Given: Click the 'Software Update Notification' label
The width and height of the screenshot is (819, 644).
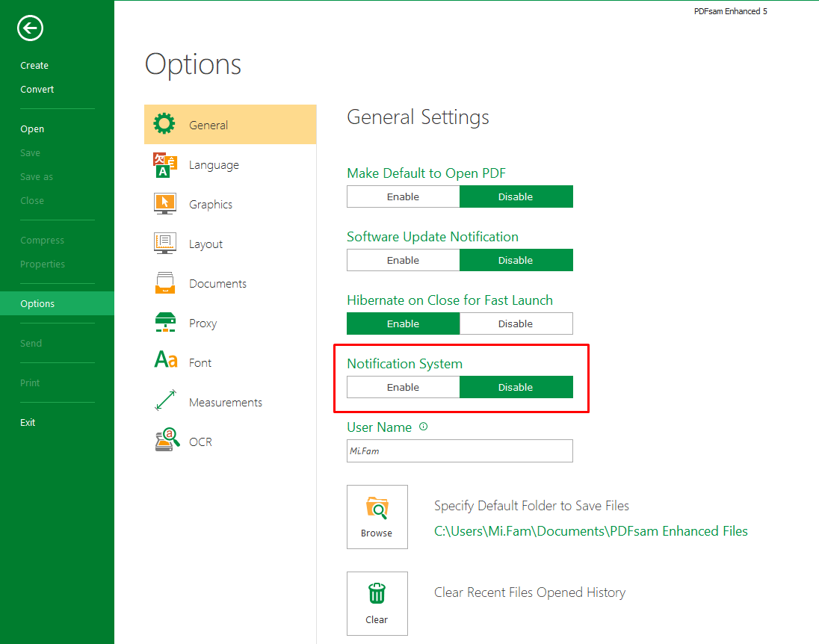Looking at the screenshot, I should coord(433,237).
